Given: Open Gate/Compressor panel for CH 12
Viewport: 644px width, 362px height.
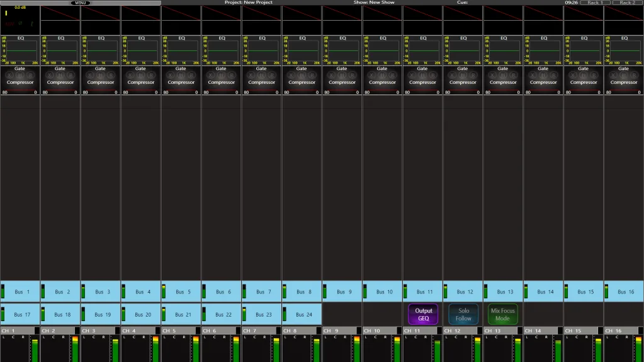Looking at the screenshot, I should coord(463,80).
